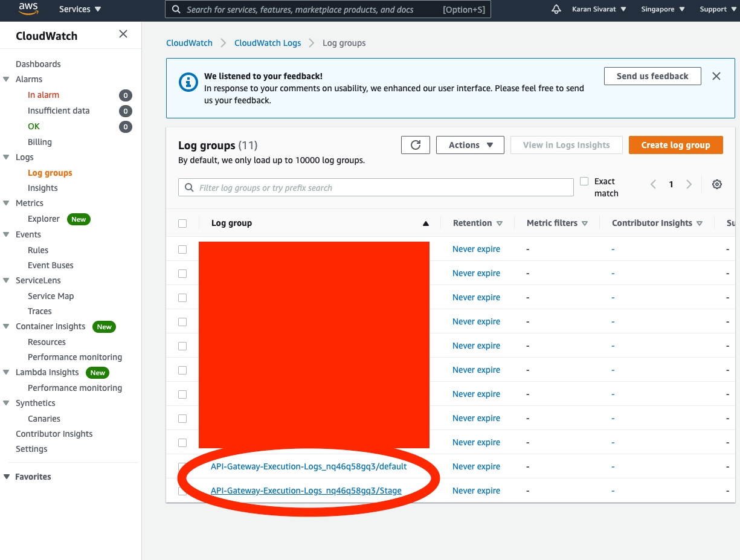The image size is (740, 560).
Task: Open Event Buses in sidebar
Action: (x=51, y=265)
